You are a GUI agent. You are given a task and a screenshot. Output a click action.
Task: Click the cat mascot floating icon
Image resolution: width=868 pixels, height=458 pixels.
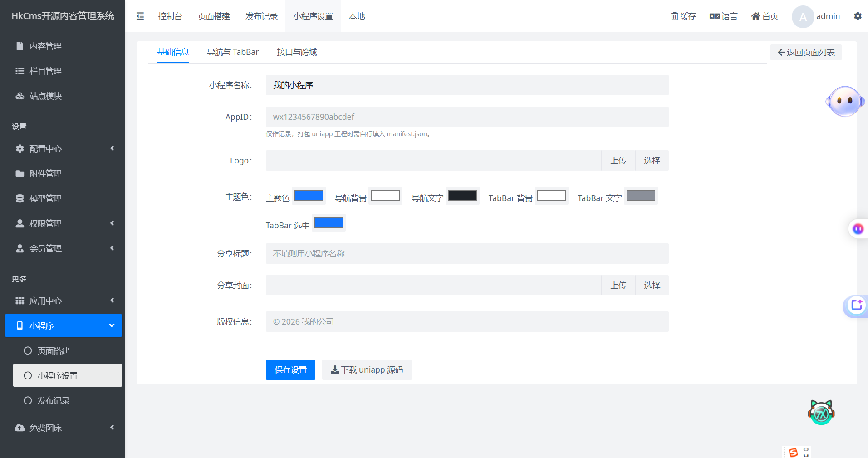821,412
